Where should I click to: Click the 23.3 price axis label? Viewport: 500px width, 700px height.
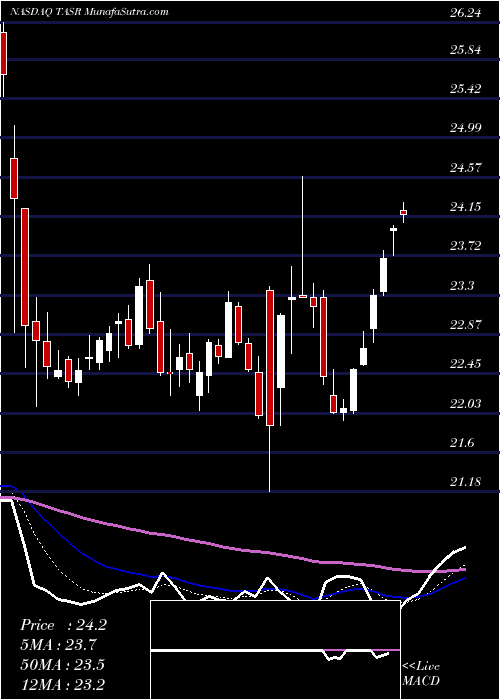click(462, 285)
